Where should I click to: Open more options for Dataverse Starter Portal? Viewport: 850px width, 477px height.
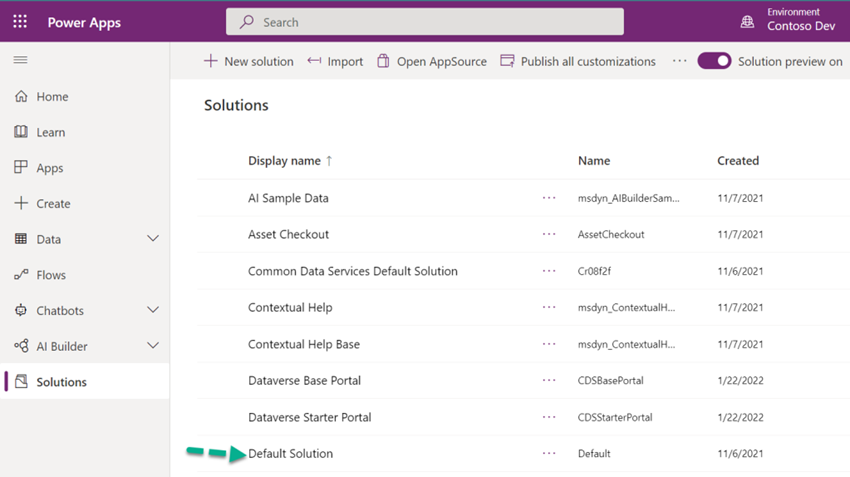coord(549,417)
